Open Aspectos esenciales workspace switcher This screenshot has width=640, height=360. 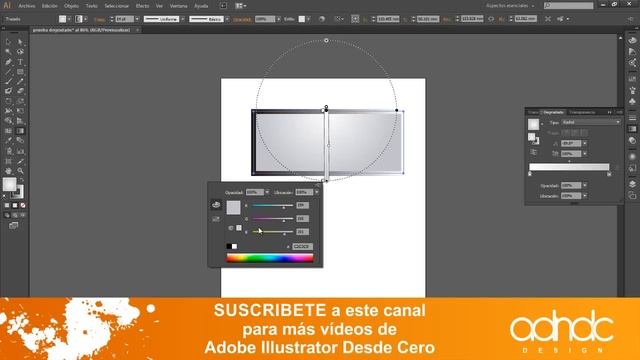(x=510, y=6)
